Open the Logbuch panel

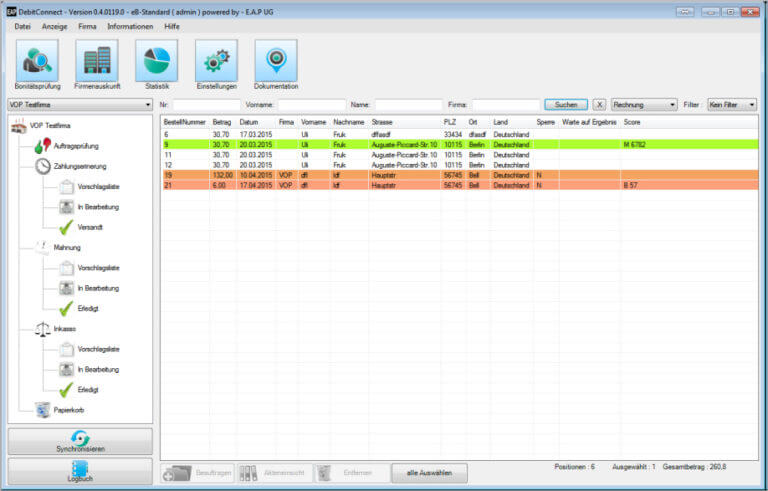(x=80, y=471)
